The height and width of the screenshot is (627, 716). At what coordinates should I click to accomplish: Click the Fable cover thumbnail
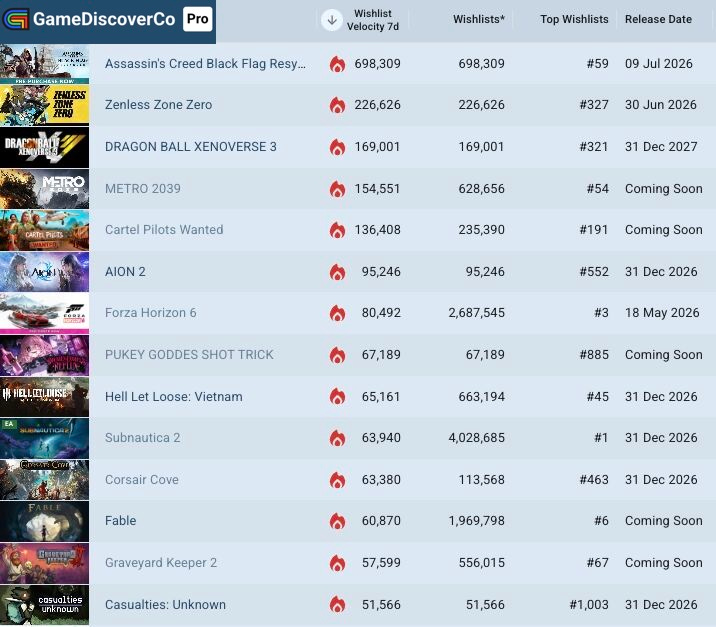click(x=44, y=521)
